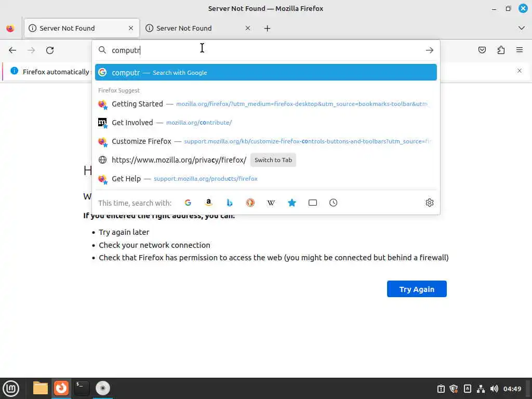Open a new tab with plus button
This screenshot has height=399, width=532.
268,29
